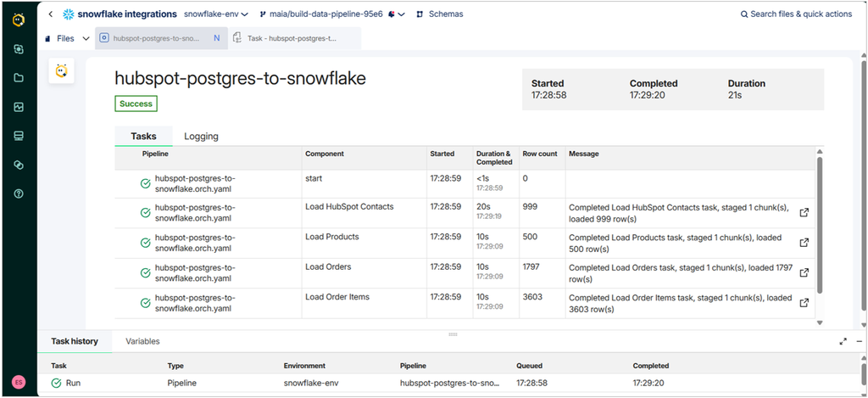Click the Maia robot logo in sidebar

19,20
